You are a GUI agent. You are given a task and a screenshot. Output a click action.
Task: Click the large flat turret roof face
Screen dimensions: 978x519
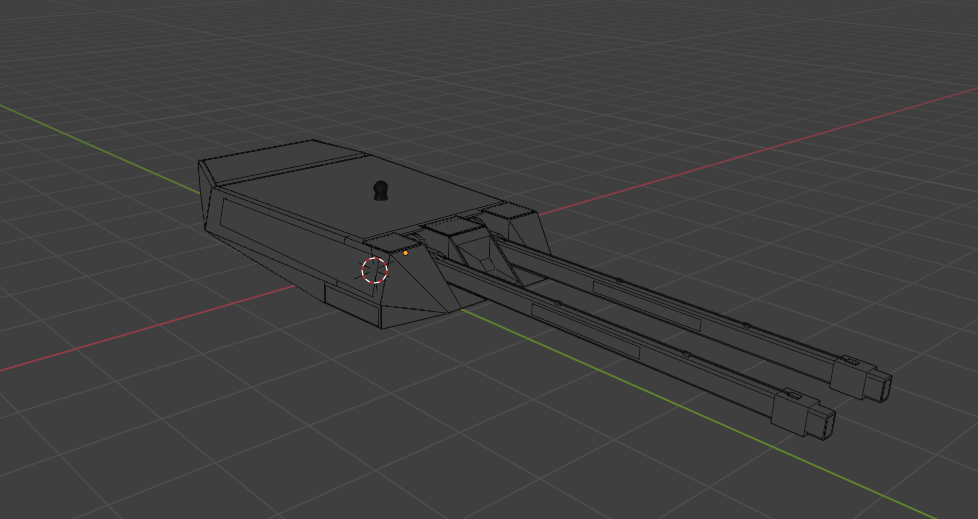[x=368, y=193]
